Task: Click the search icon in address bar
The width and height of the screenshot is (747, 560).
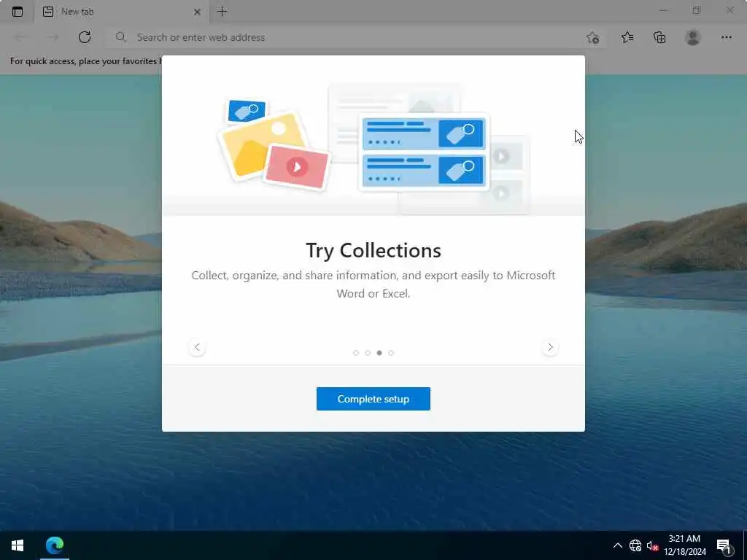Action: point(121,37)
